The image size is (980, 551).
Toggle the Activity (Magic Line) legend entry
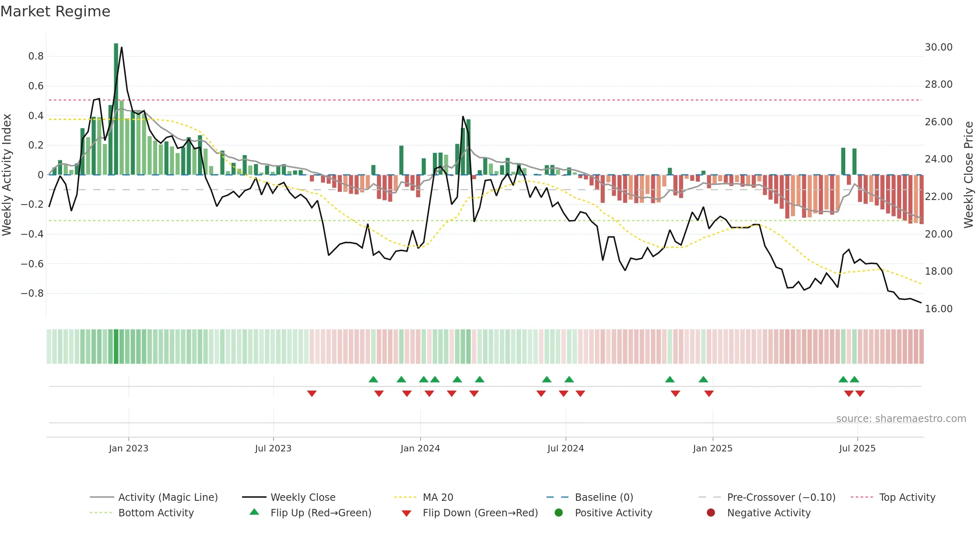(x=154, y=497)
